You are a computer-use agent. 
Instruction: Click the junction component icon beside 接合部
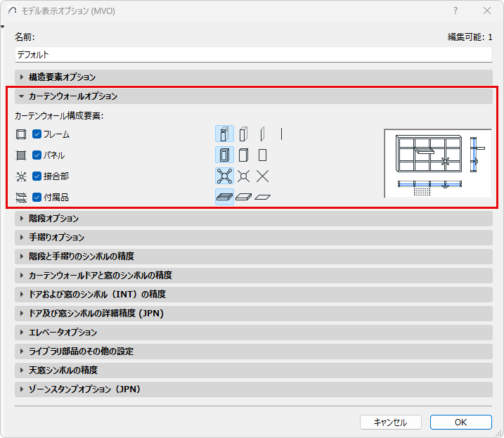(x=21, y=176)
